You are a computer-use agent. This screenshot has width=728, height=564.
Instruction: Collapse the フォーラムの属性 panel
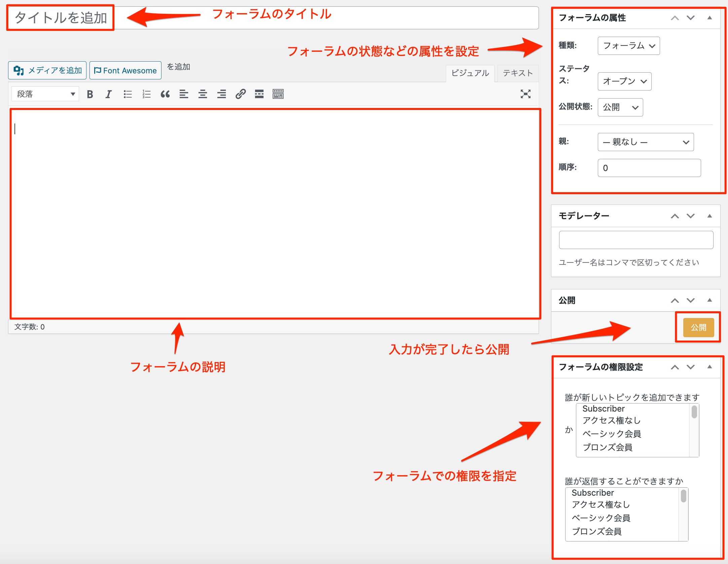point(709,18)
